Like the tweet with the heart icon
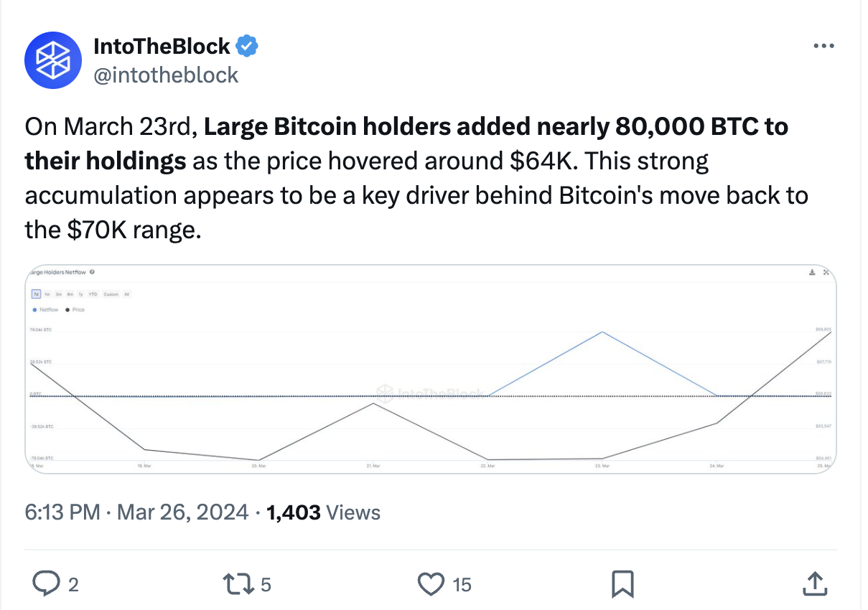 [431, 584]
